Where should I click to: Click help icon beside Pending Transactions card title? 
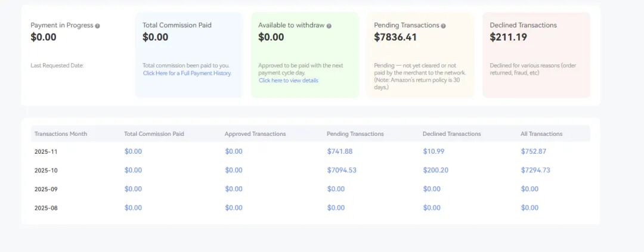[x=443, y=26]
